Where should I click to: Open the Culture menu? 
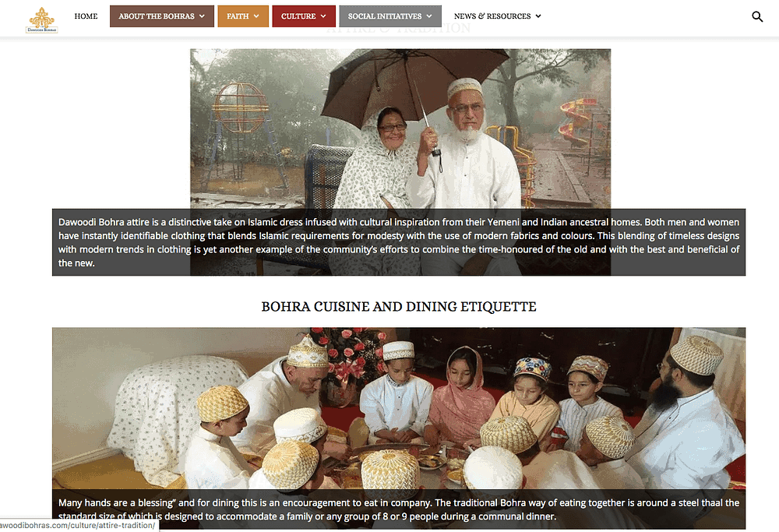304,16
